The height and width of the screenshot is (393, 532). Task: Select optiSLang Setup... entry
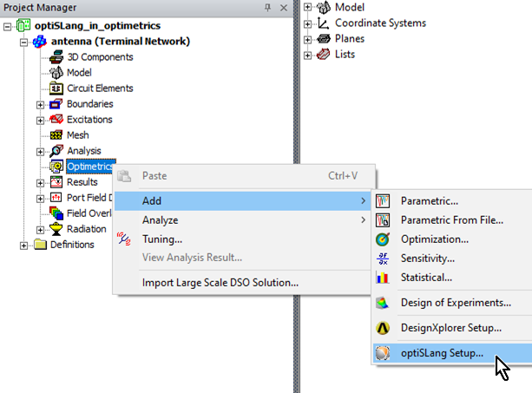point(452,353)
